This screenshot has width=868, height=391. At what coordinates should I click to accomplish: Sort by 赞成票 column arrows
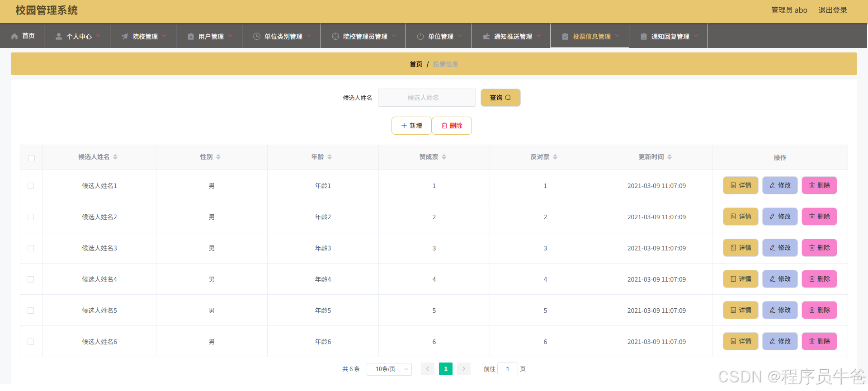tap(444, 157)
